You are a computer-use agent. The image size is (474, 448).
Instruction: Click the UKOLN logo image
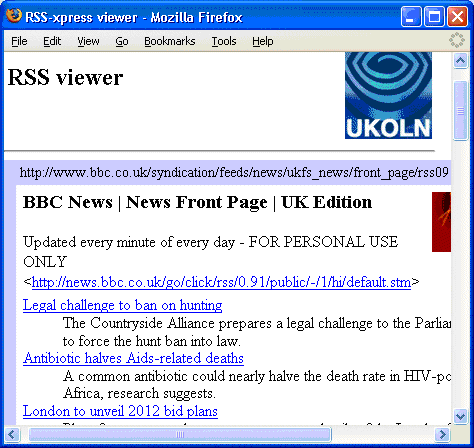coord(388,95)
